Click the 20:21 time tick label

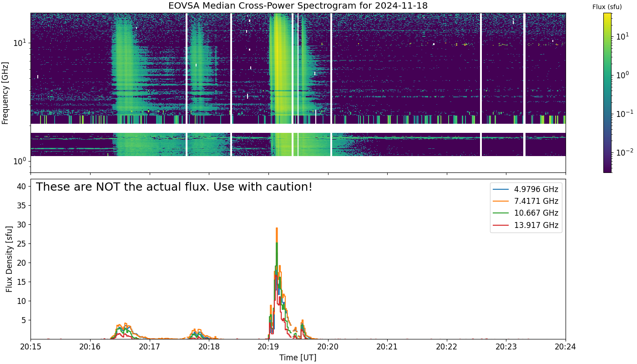[x=388, y=347]
